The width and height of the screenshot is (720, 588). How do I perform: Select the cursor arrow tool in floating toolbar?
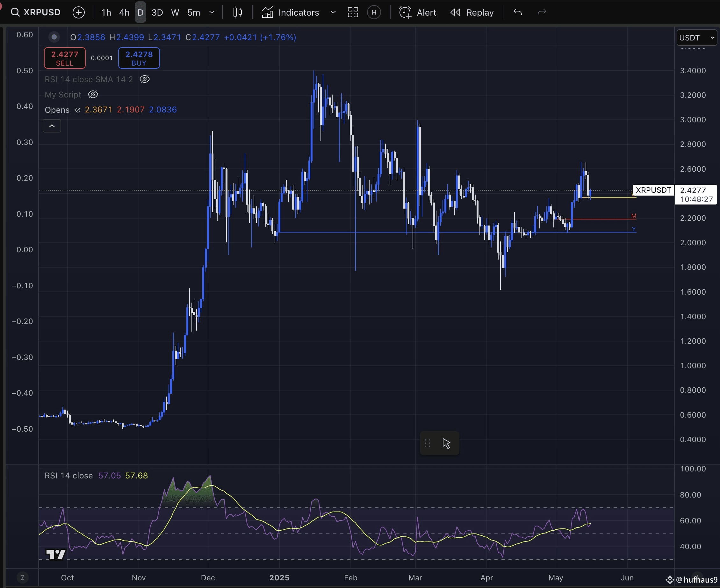(x=446, y=443)
